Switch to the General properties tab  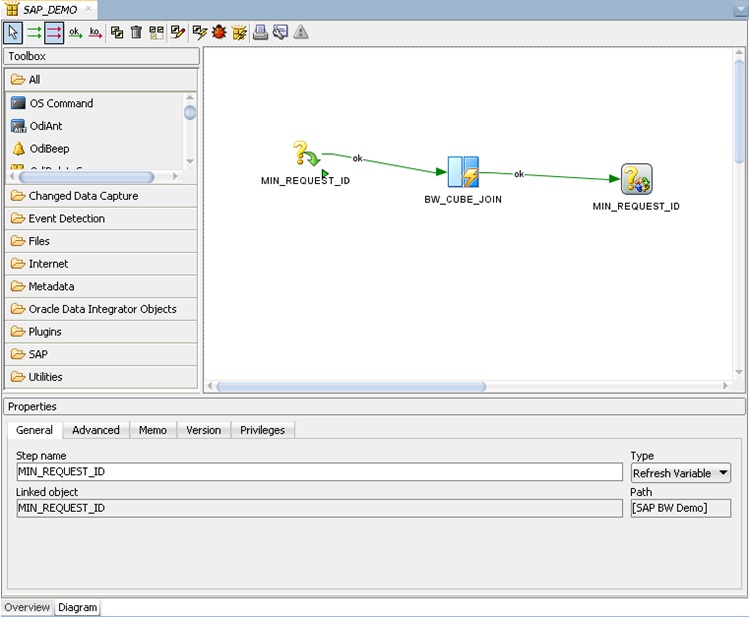coord(34,430)
